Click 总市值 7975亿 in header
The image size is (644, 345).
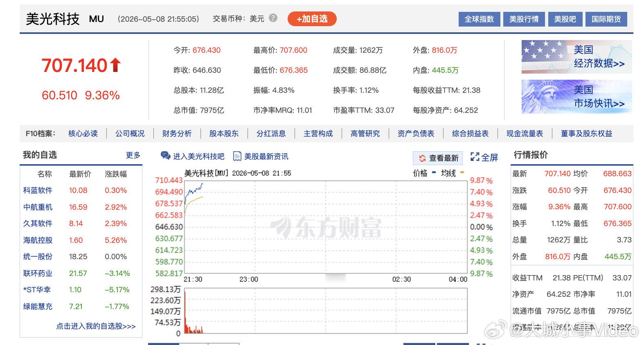tap(199, 110)
